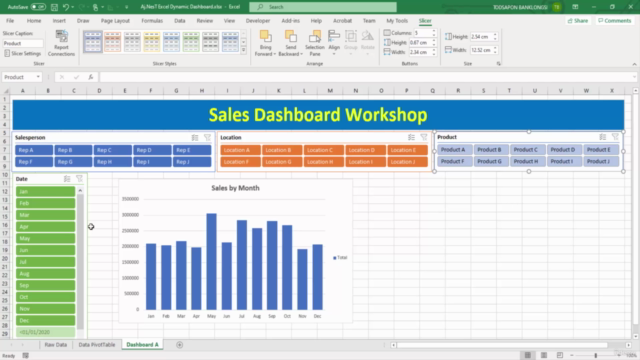The height and width of the screenshot is (360, 640).
Task: Switch to Raw Data sheet
Action: (x=56, y=345)
